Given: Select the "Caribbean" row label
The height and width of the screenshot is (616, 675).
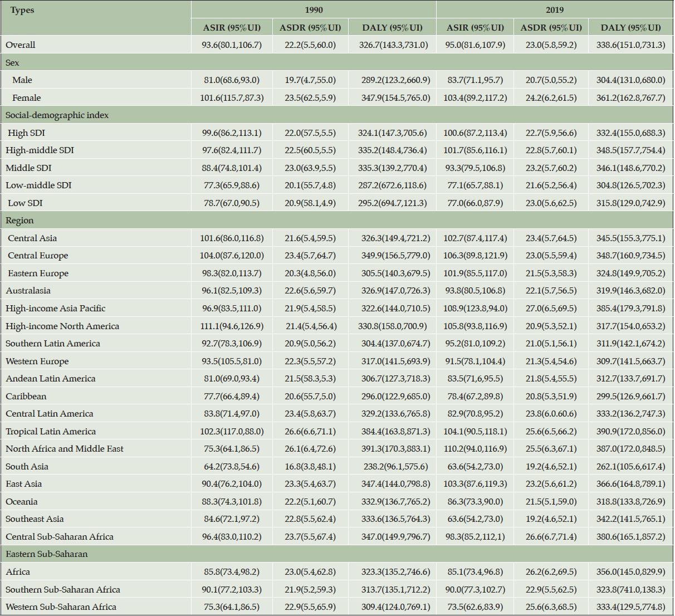Looking at the screenshot, I should point(26,397).
